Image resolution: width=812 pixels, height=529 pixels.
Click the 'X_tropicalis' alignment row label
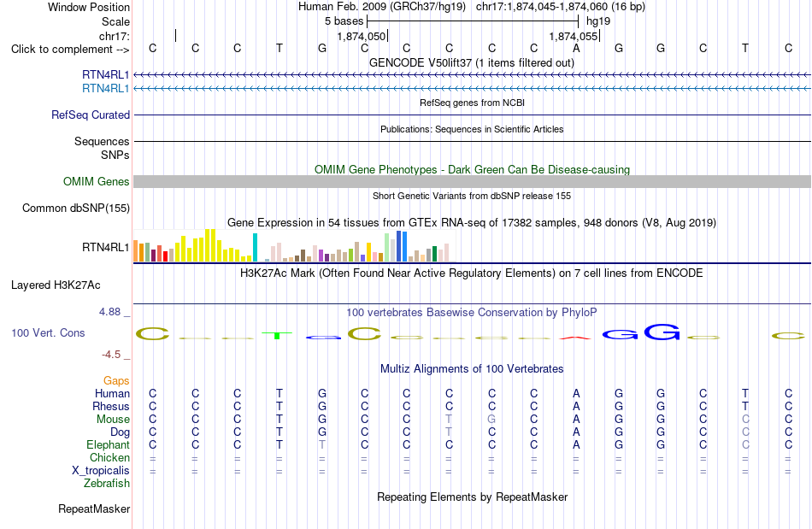pyautogui.click(x=101, y=471)
